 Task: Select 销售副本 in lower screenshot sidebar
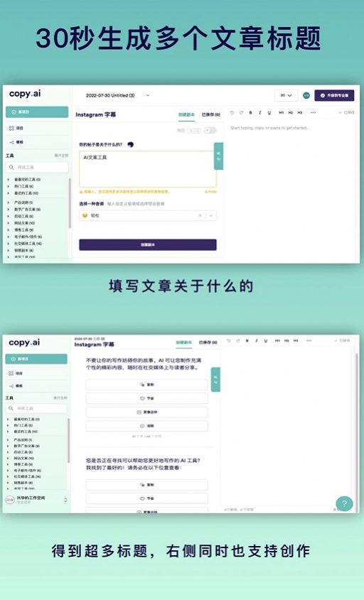23,483
